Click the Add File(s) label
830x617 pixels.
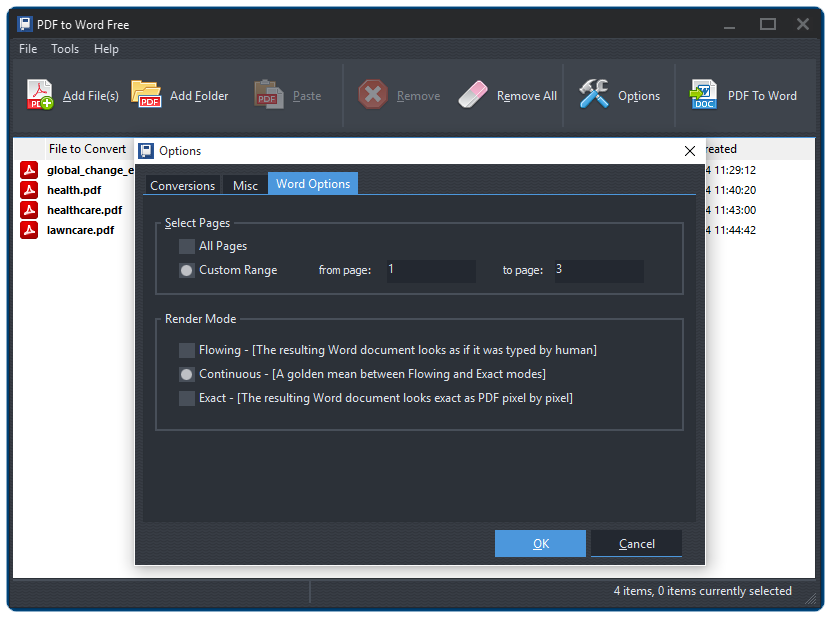pos(91,96)
